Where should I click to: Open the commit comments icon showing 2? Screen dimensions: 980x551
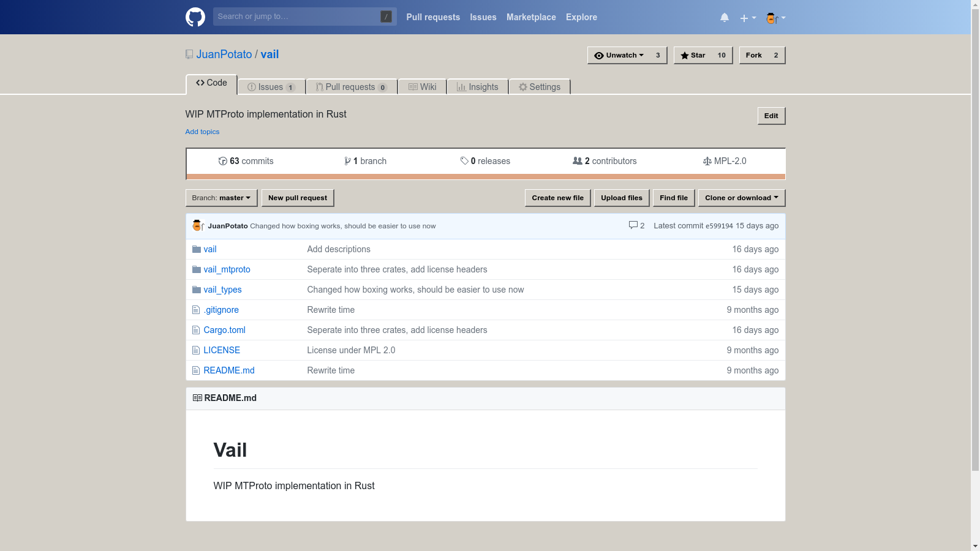pos(636,225)
